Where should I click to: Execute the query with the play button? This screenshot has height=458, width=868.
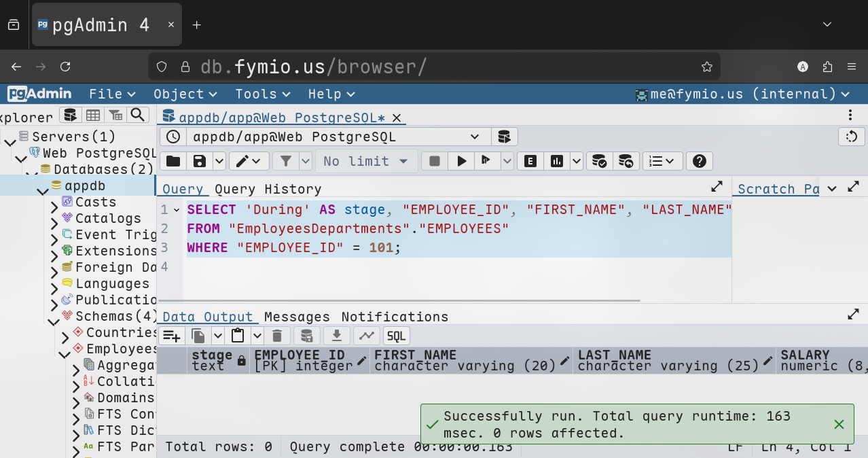pos(462,161)
